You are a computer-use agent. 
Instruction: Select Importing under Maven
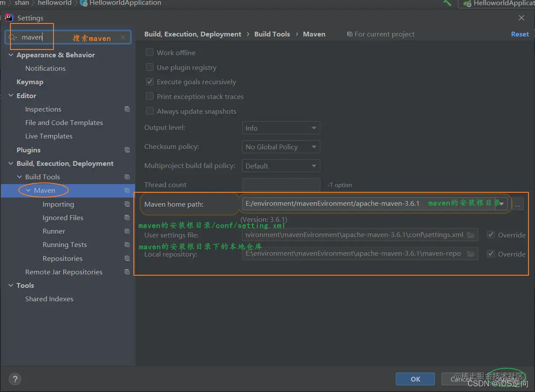click(x=58, y=204)
